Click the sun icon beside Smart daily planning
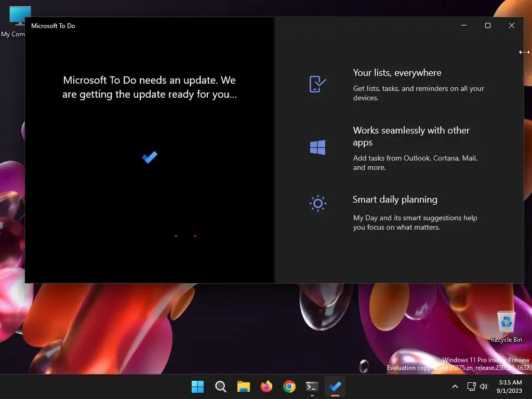 [x=318, y=203]
